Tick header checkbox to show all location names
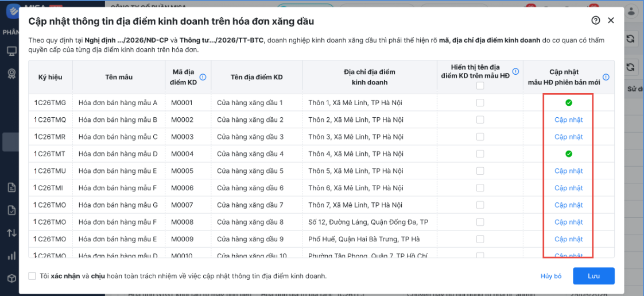This screenshot has width=644, height=296. (480, 86)
